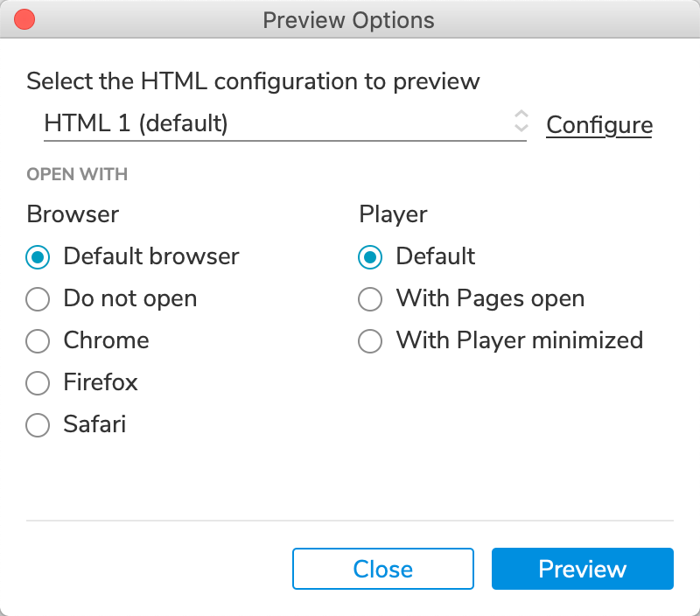The width and height of the screenshot is (700, 616).
Task: Click the horizontal divider above the buttons
Action: coord(350,521)
